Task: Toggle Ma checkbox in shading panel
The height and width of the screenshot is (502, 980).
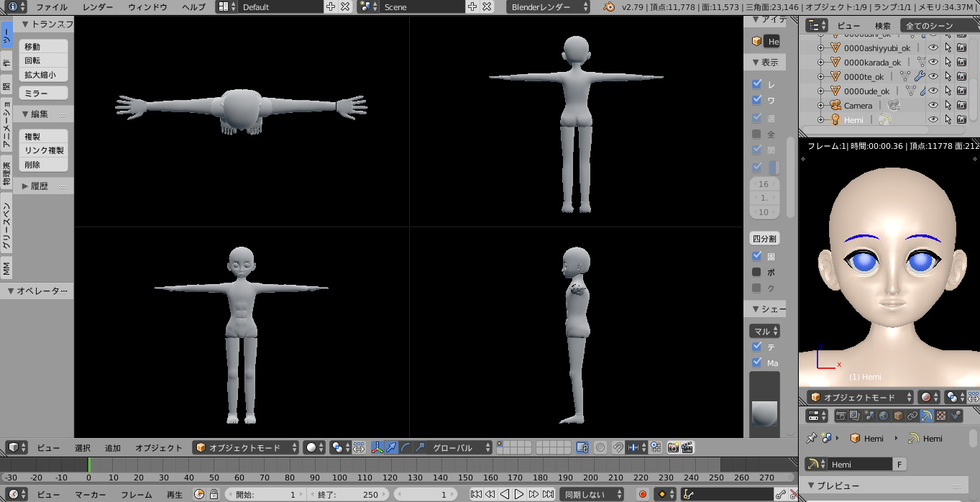Action: click(x=756, y=362)
